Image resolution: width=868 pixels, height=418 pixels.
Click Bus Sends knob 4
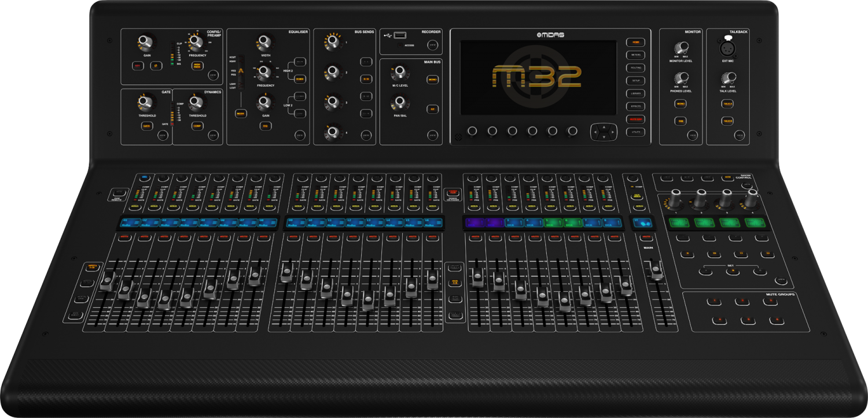click(x=333, y=134)
